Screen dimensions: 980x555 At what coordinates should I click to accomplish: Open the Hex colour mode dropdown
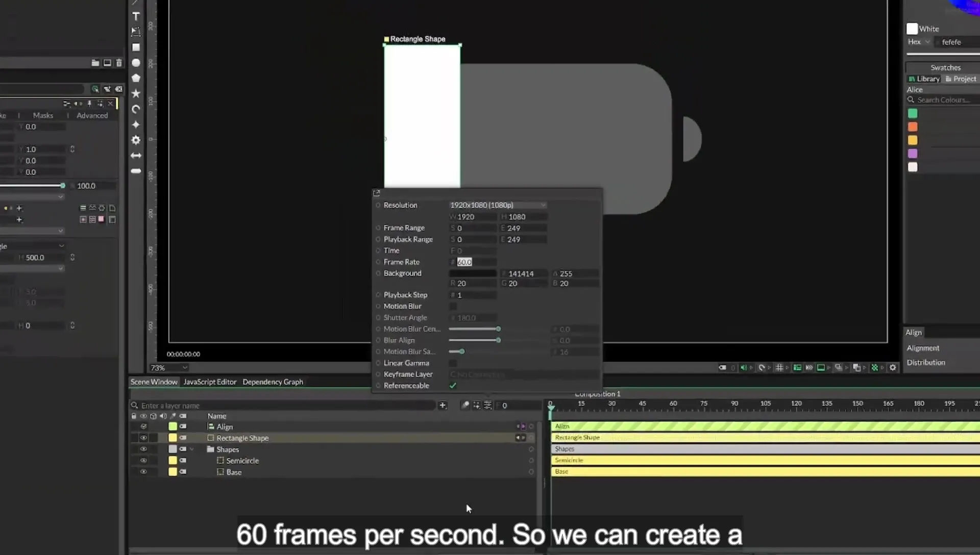pyautogui.click(x=919, y=42)
